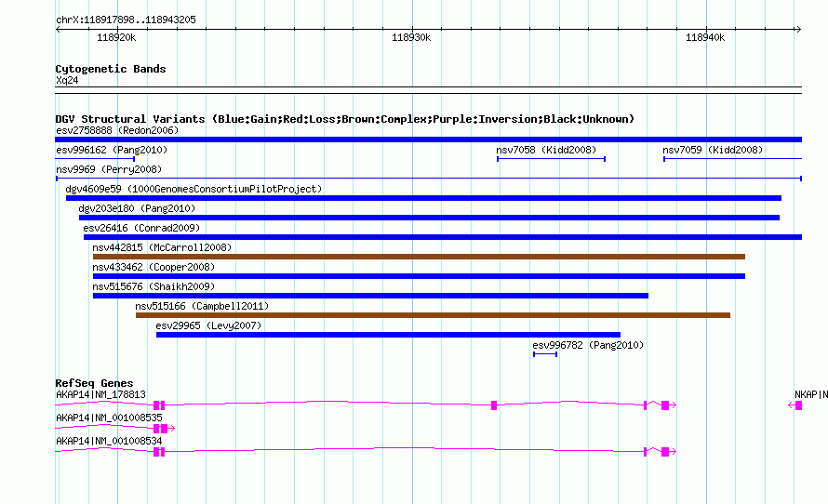The width and height of the screenshot is (828, 504).
Task: Select the esv996162 (Pang2010) label
Action: [x=112, y=150]
